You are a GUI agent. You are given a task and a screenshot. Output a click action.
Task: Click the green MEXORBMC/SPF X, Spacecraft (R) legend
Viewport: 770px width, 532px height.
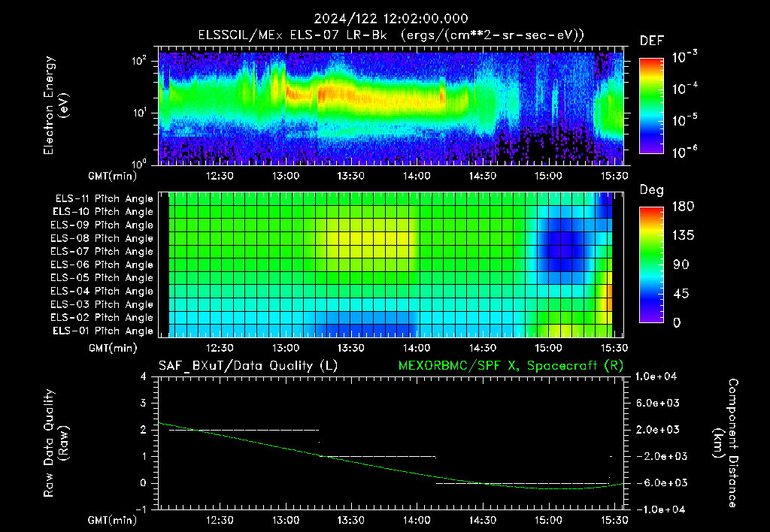(x=511, y=366)
